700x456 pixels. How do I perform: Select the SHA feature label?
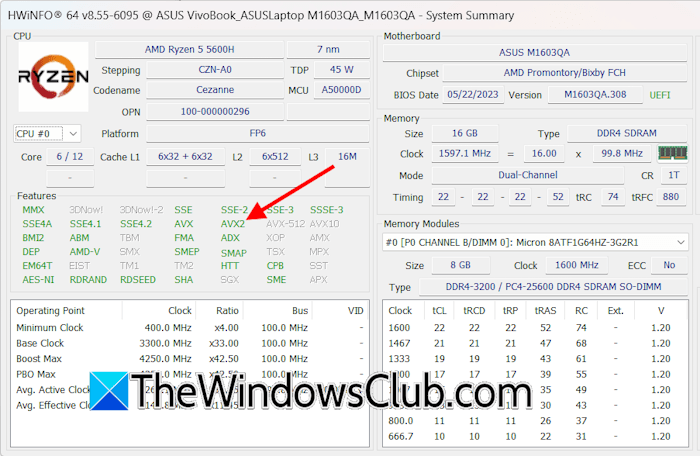point(183,280)
